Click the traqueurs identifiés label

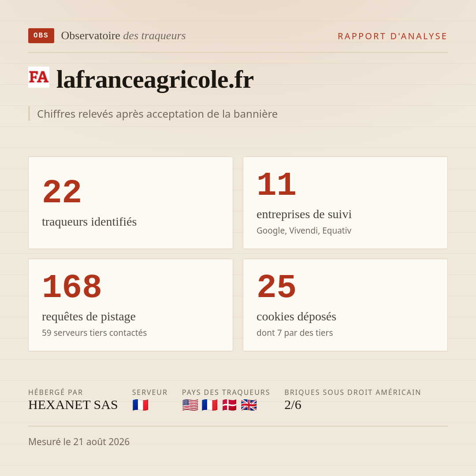[x=89, y=222]
